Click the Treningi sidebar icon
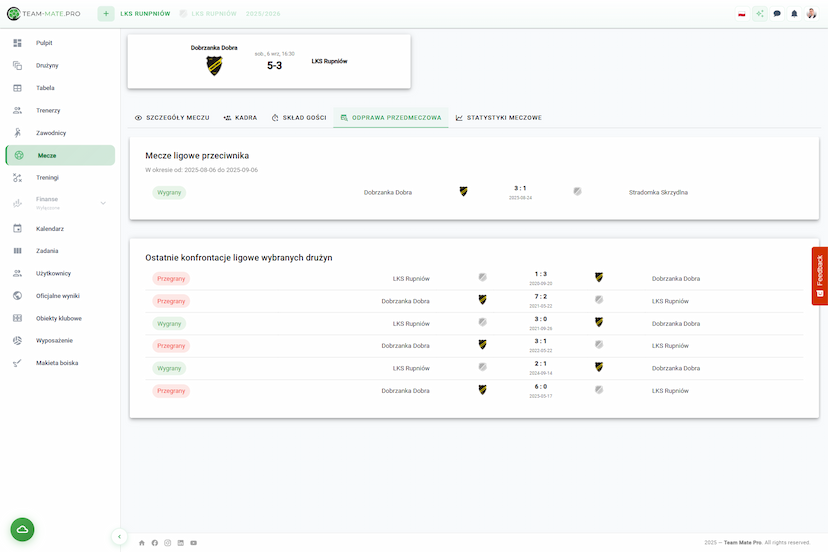This screenshot has height=552, width=828. pyautogui.click(x=17, y=178)
